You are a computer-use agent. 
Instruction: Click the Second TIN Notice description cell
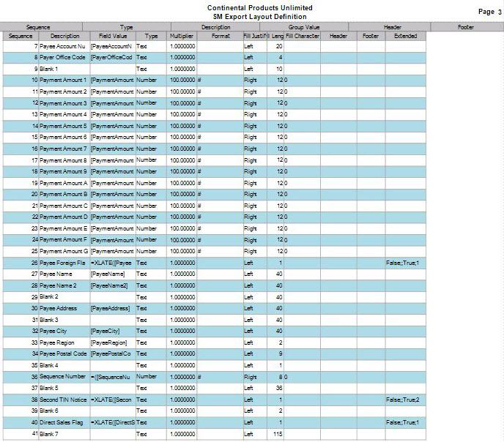[64, 400]
